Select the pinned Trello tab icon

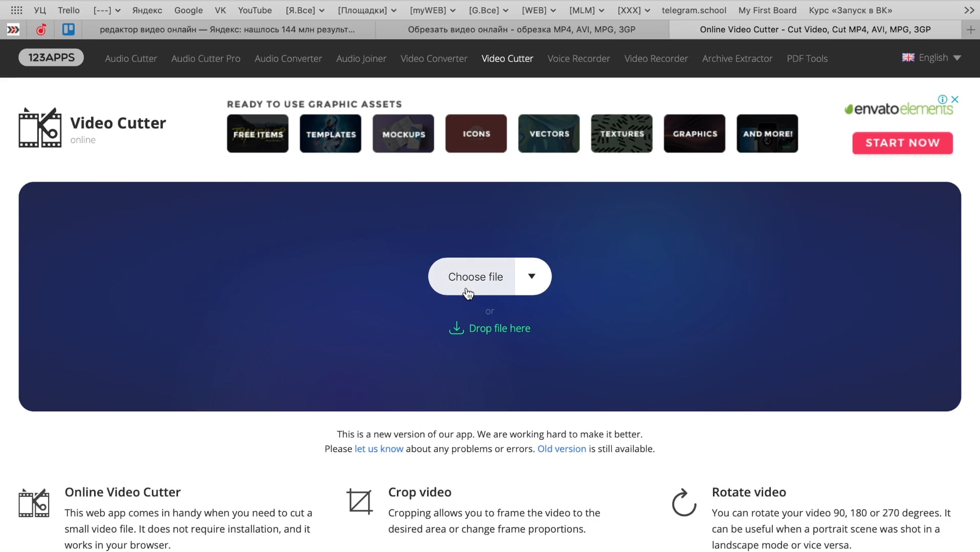[x=69, y=30]
